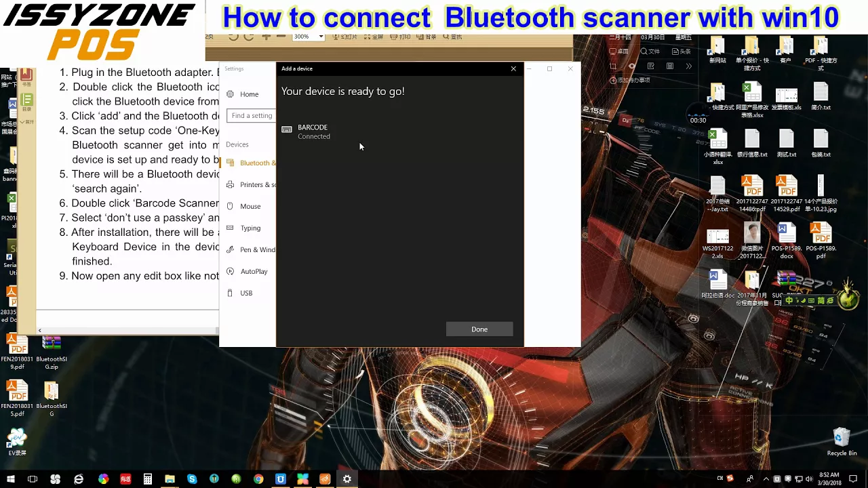Click the 头条 item in desktop widget
Image resolution: width=868 pixels, height=488 pixels.
pos(682,52)
